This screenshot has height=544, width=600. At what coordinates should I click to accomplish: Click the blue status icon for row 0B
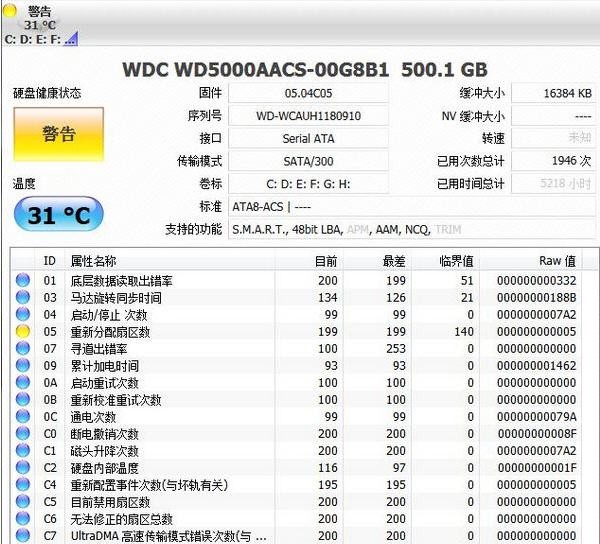point(23,399)
